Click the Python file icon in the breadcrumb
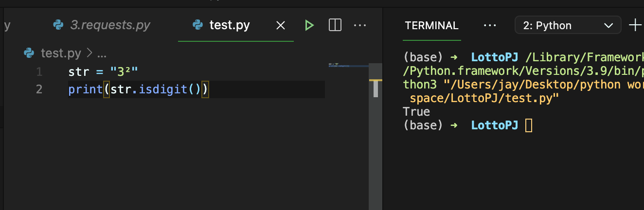The image size is (644, 210). [x=29, y=53]
